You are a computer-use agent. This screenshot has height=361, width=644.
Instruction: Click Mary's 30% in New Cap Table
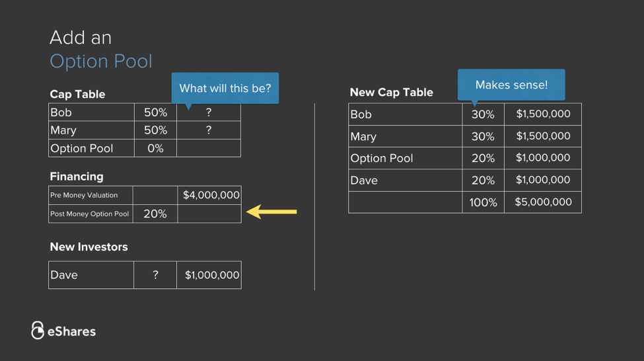pyautogui.click(x=483, y=136)
